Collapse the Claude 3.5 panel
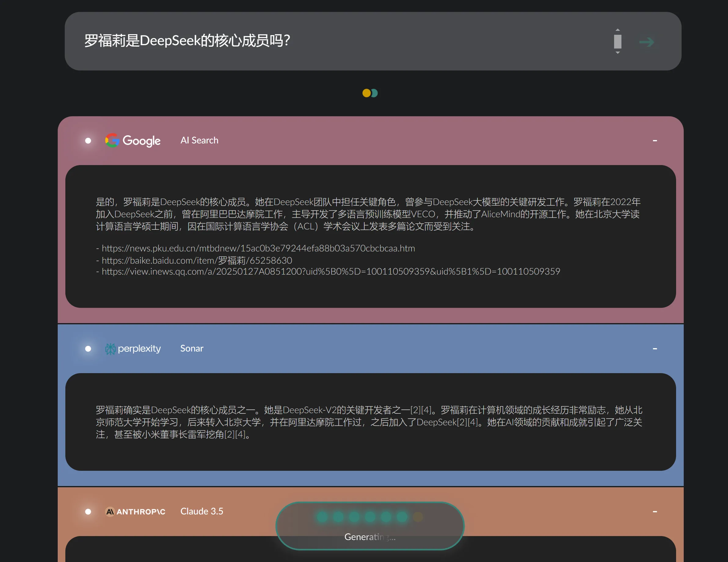 (x=655, y=511)
